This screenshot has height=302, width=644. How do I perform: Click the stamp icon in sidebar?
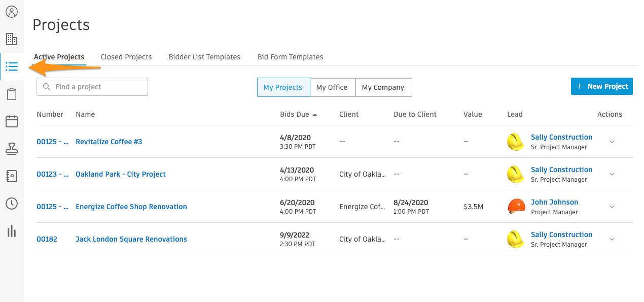coord(12,149)
